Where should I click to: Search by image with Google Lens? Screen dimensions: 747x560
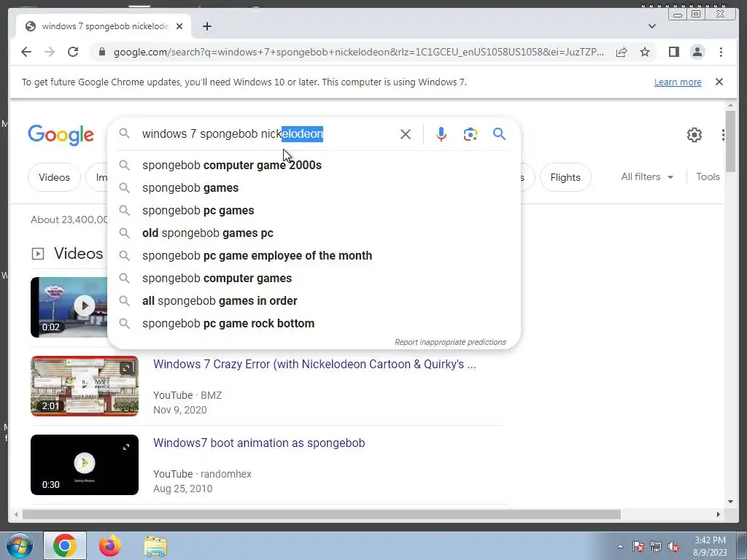471,134
